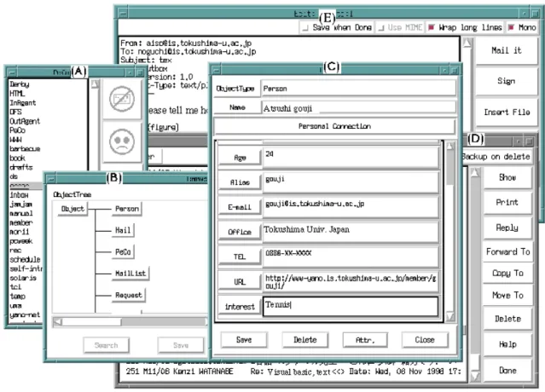
Task: Click the E-mail field with gouji address
Action: [351, 207]
